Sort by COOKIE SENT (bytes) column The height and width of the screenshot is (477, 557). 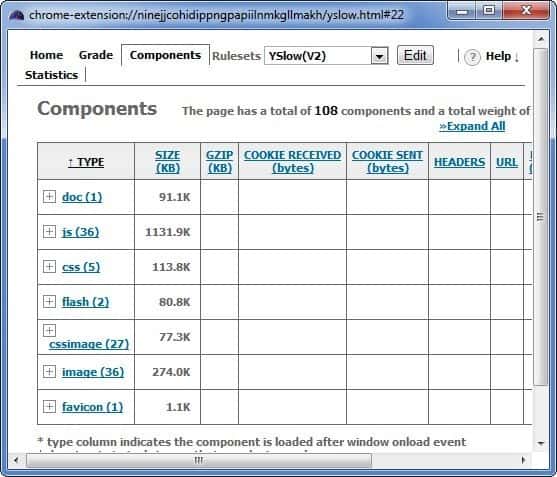(388, 162)
